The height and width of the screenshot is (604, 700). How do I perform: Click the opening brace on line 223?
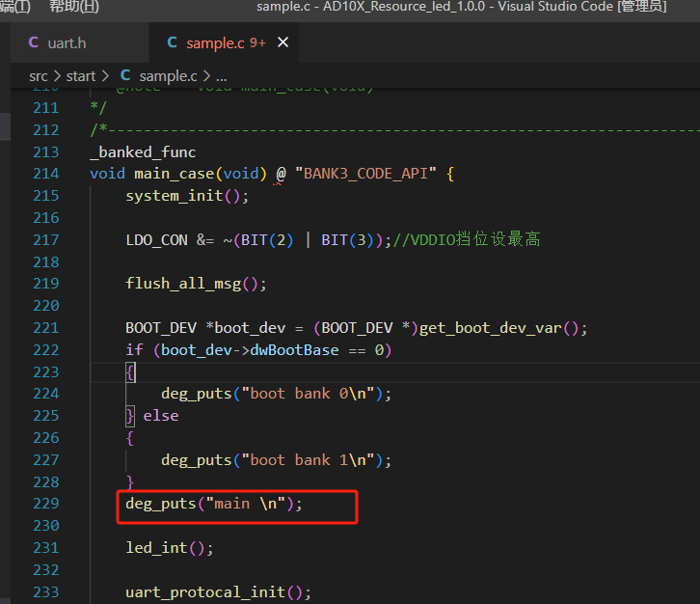(x=130, y=372)
